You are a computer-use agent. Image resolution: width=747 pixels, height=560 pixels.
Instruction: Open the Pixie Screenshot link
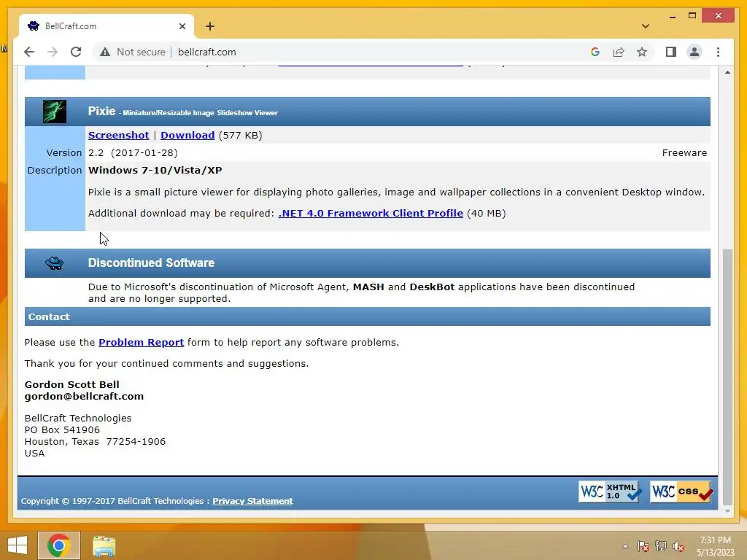tap(119, 135)
